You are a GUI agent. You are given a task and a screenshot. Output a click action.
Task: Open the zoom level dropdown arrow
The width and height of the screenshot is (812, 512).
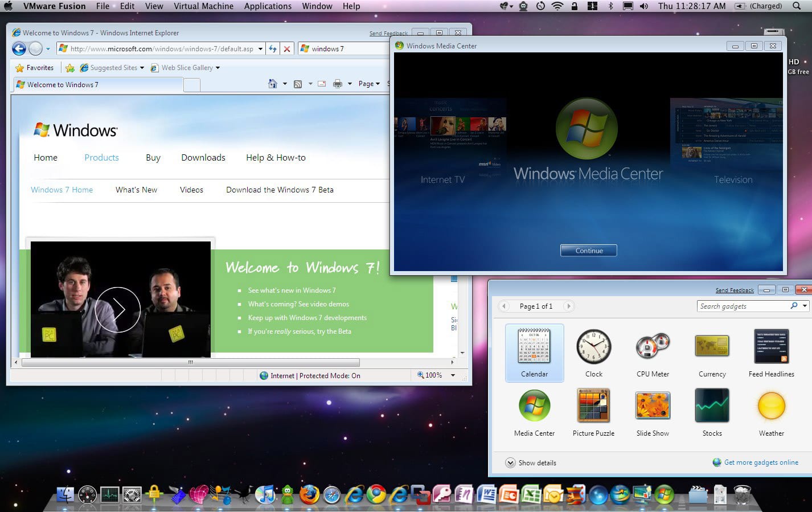[453, 375]
